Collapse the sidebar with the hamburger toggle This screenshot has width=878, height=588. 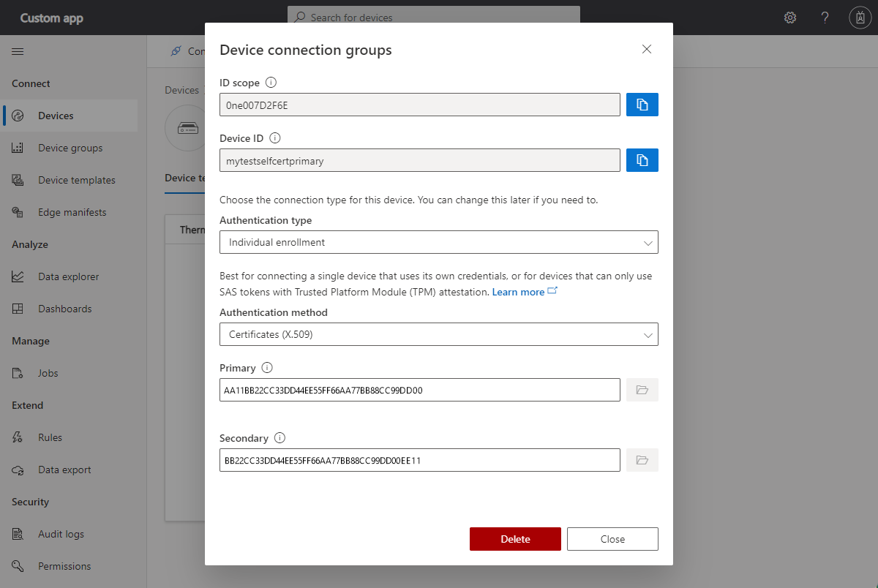18,51
